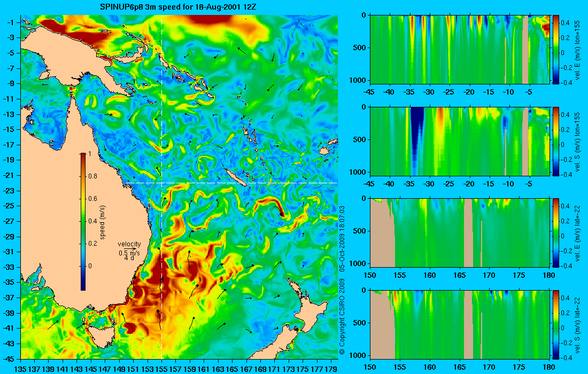The image size is (588, 374).
Task: Open the vel. E lat=-22 section panel
Action: coord(460,233)
